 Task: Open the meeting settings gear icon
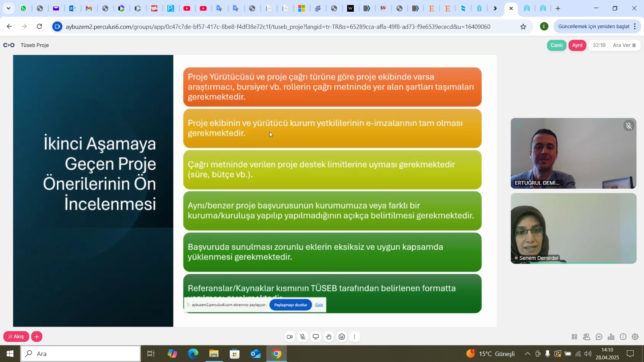pyautogui.click(x=635, y=337)
